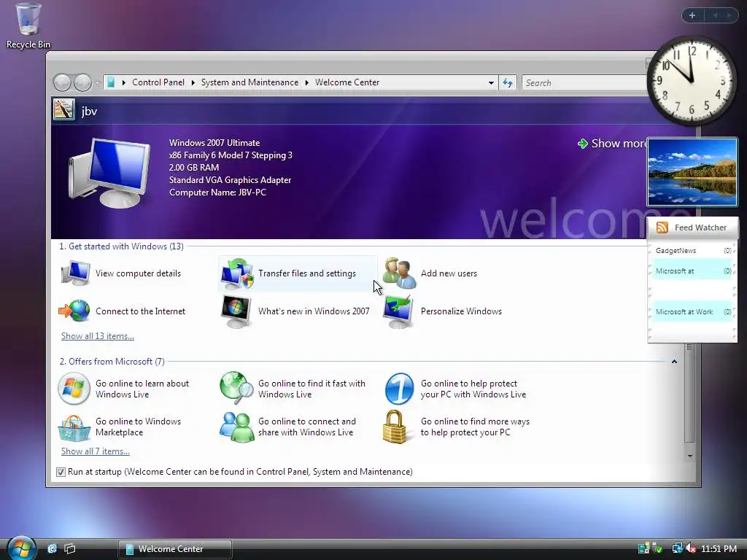Click the large computer icon in welcome banner

[x=109, y=172]
